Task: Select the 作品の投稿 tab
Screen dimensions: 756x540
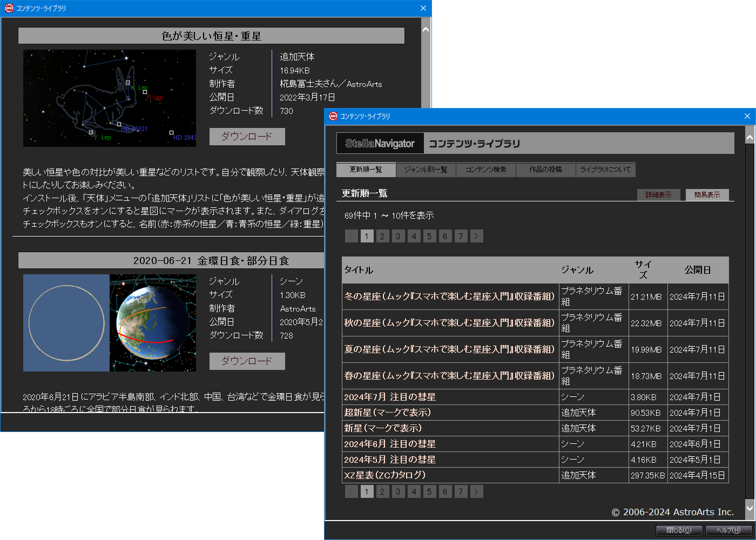Action: point(545,170)
